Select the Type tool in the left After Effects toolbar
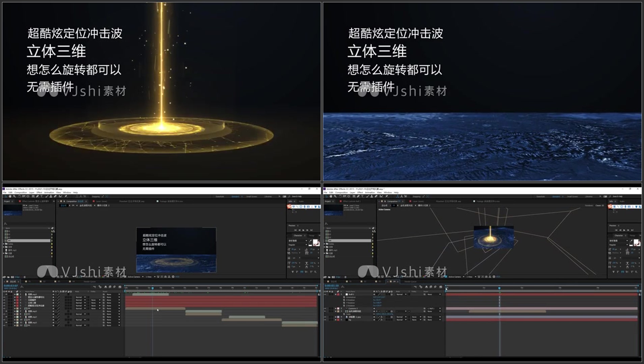644x364 pixels. pyautogui.click(x=41, y=196)
